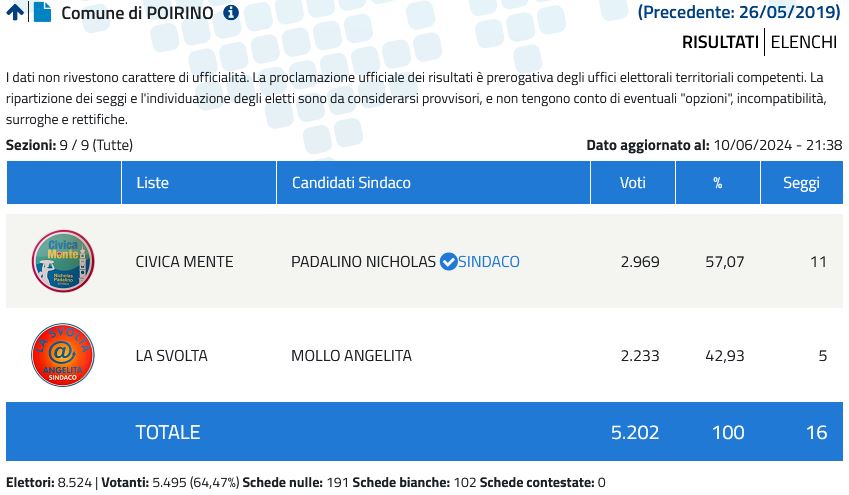
Task: Click candidate name PADALINO NICHOLAS
Action: coord(363,262)
